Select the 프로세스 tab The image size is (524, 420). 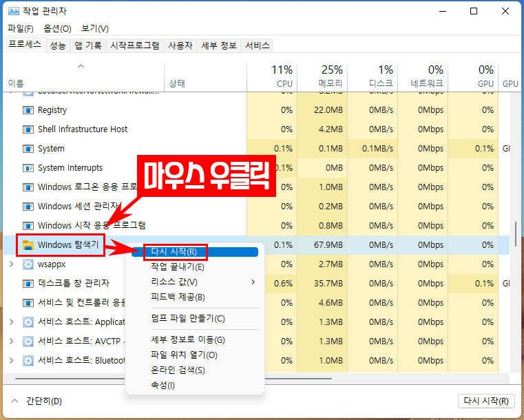(x=25, y=45)
